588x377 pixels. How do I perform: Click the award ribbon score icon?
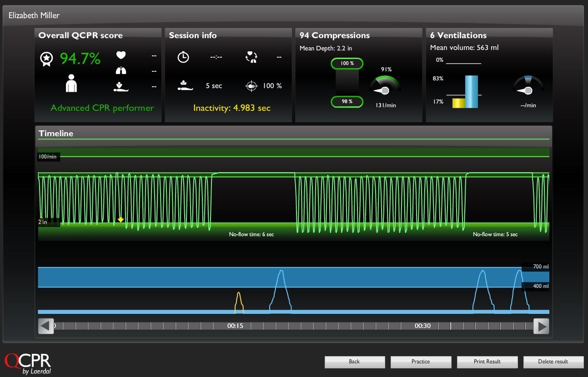(x=46, y=59)
